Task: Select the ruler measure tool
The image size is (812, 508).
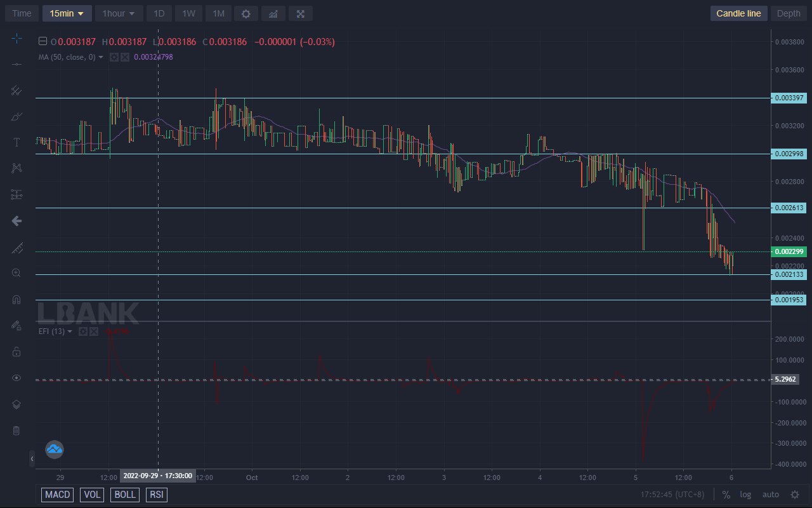Action: (16, 247)
